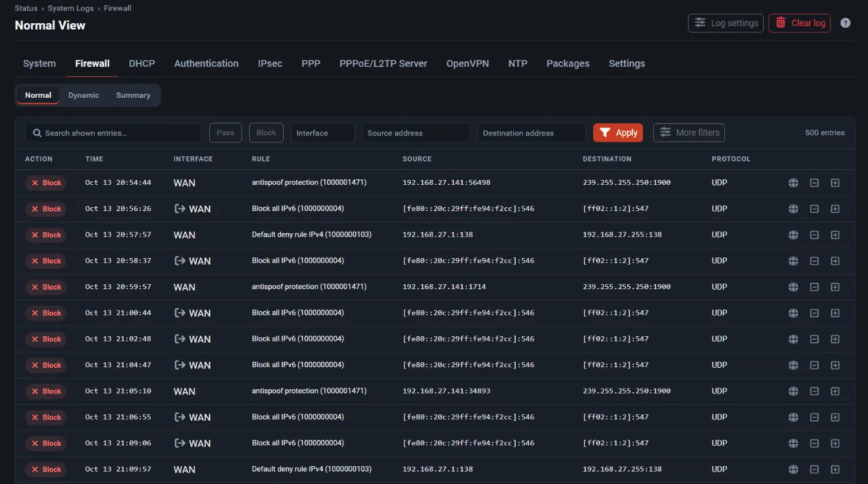Image resolution: width=868 pixels, height=484 pixels.
Task: Click source 192.168.27.141:34893
Action: pyautogui.click(x=447, y=391)
